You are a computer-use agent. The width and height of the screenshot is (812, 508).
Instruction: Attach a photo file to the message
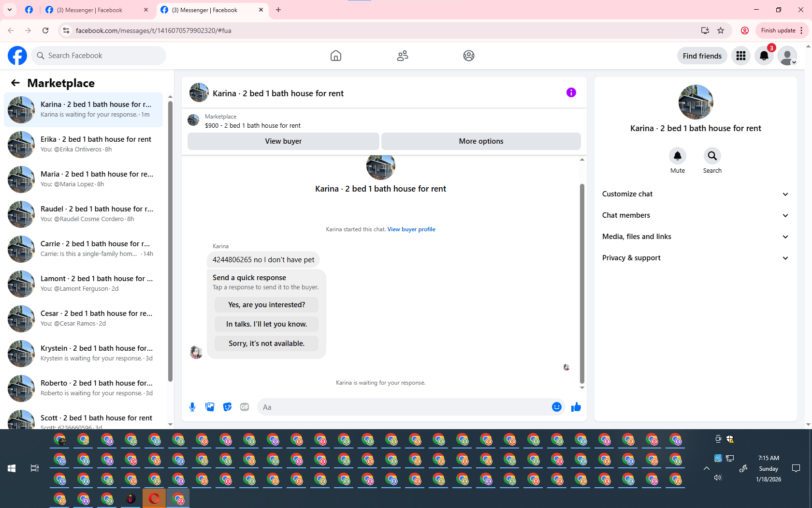pos(210,407)
